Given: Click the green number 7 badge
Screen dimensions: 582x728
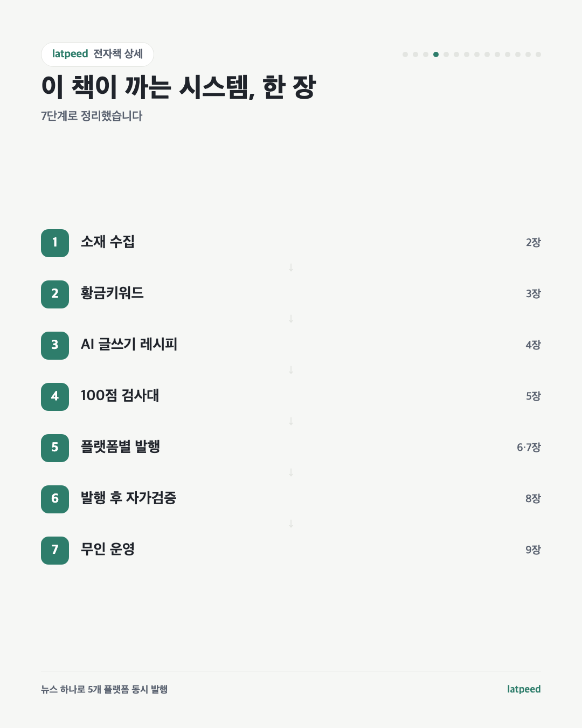Looking at the screenshot, I should [55, 551].
